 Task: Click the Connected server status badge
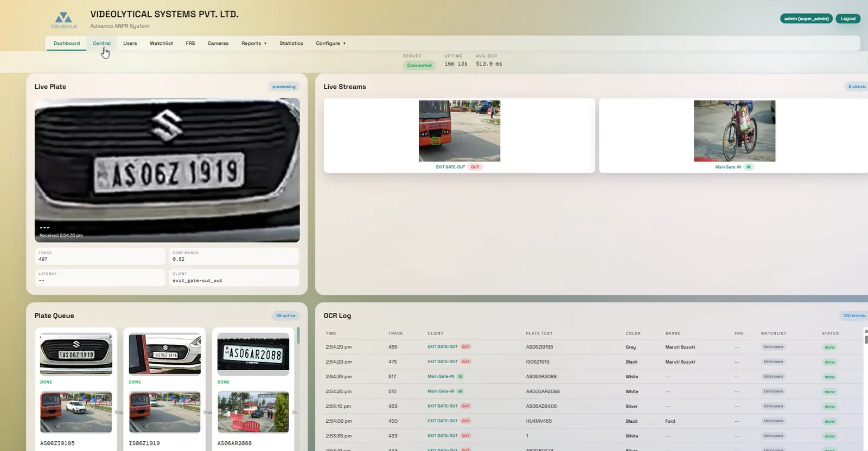(419, 66)
